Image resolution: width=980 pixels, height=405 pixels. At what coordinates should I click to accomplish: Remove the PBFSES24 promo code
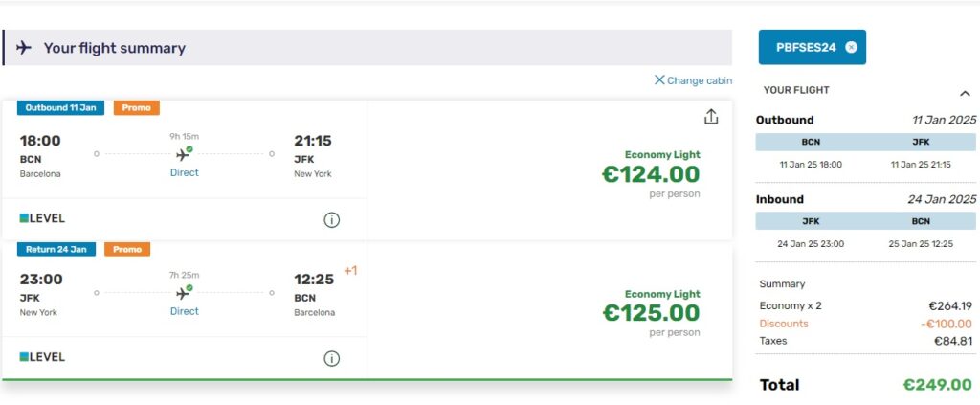click(851, 47)
